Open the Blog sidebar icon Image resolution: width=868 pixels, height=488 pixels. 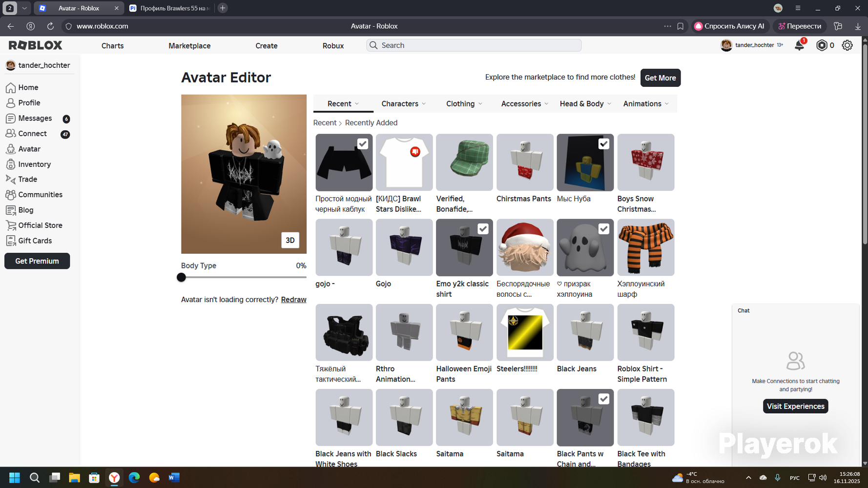point(11,210)
